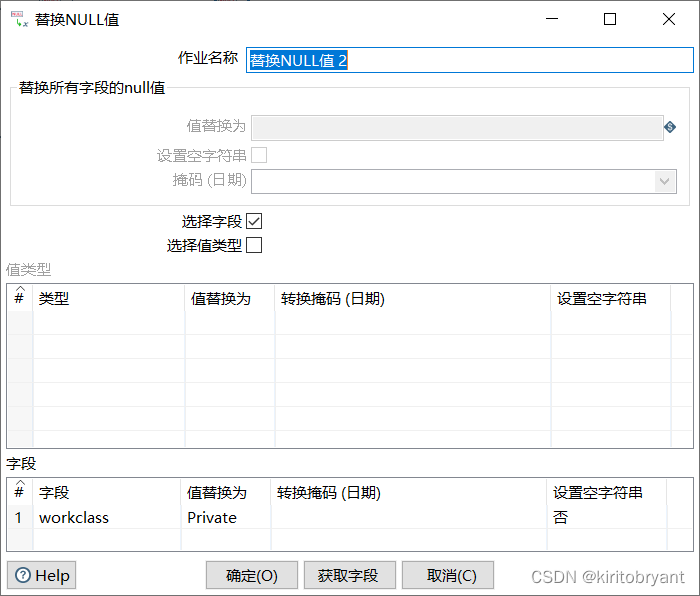The image size is (700, 596).
Task: Click the 值替换为 input field
Action: click(x=457, y=128)
